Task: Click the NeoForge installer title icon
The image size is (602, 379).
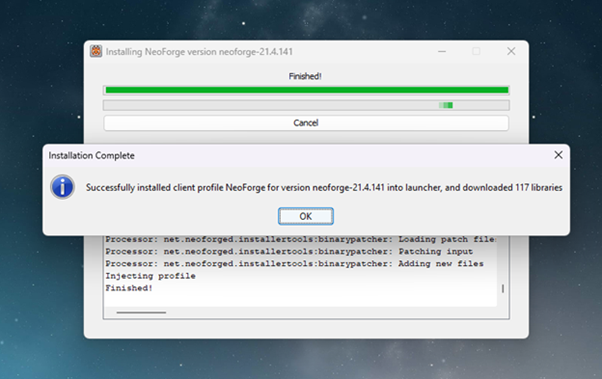Action: [x=96, y=51]
